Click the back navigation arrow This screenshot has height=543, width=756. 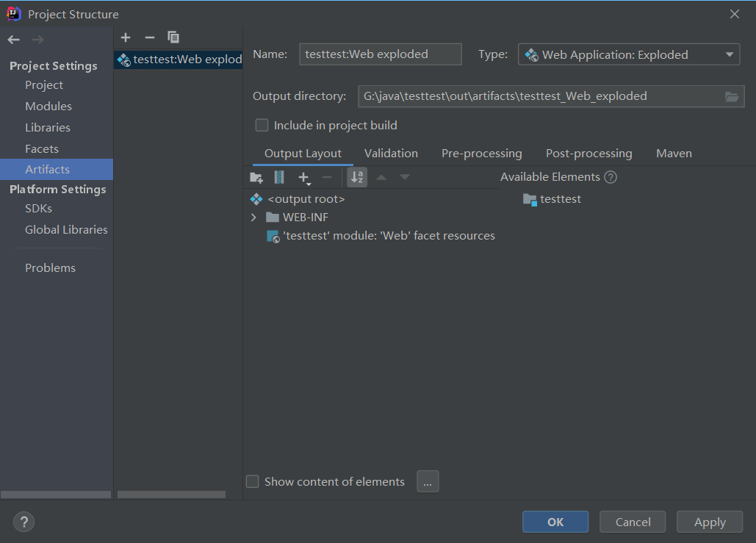14,40
